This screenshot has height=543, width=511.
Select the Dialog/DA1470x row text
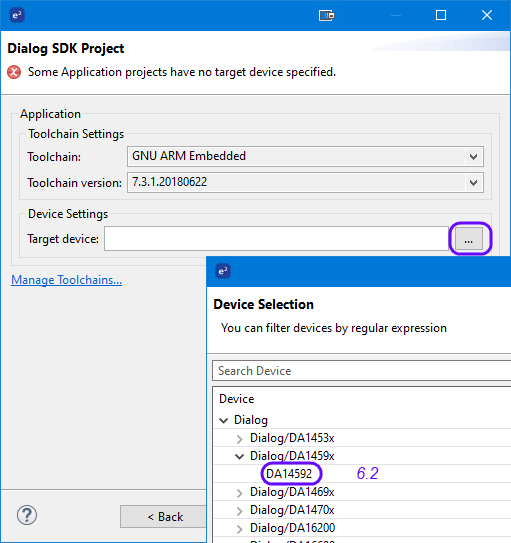(292, 510)
